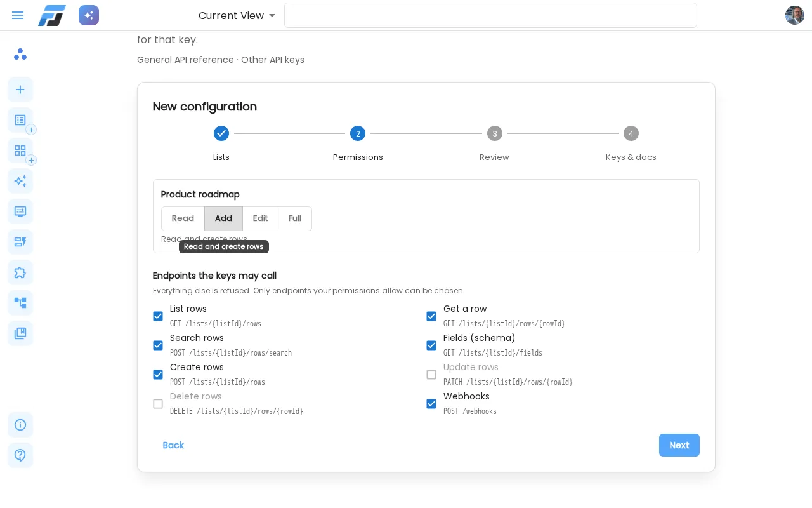Open the purple AI sparkle assistant button

tap(89, 15)
